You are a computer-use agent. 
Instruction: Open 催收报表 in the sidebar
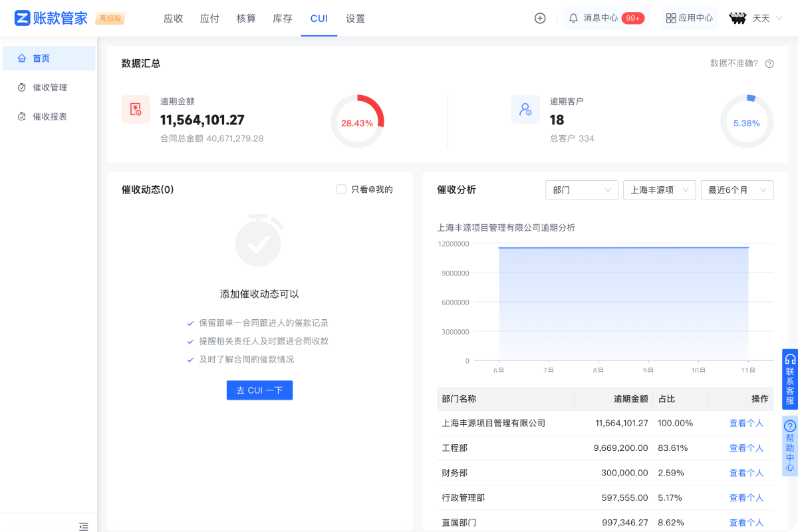pos(50,117)
